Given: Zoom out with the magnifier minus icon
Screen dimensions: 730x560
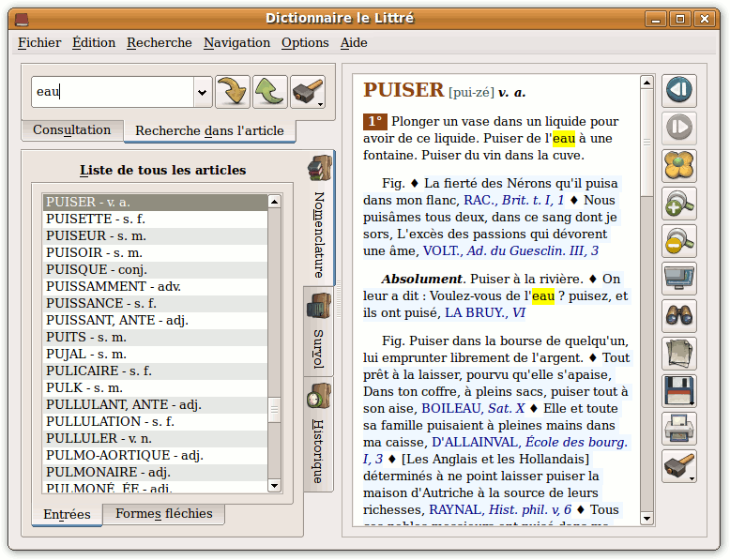Looking at the screenshot, I should [679, 241].
